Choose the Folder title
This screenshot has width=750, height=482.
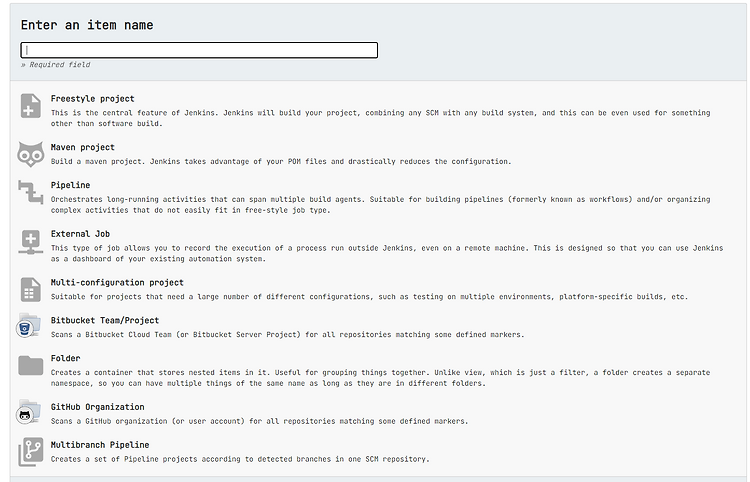point(66,358)
